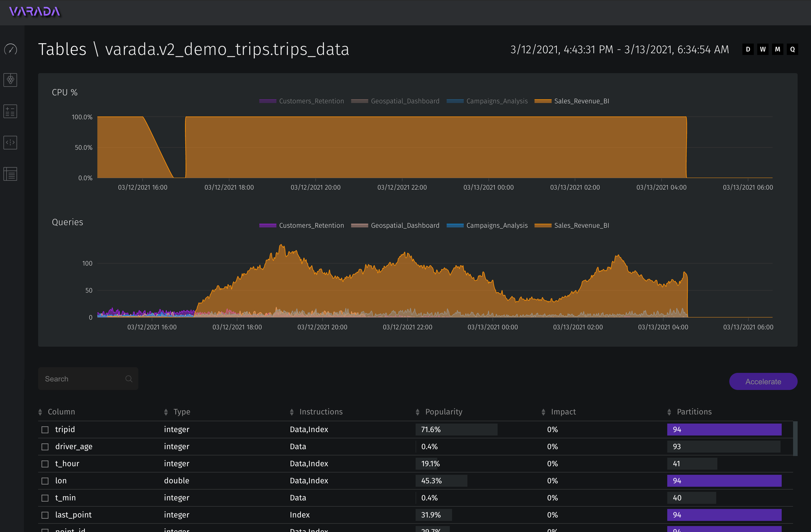Select the lon column checkbox
This screenshot has height=532, width=811.
pyautogui.click(x=45, y=481)
